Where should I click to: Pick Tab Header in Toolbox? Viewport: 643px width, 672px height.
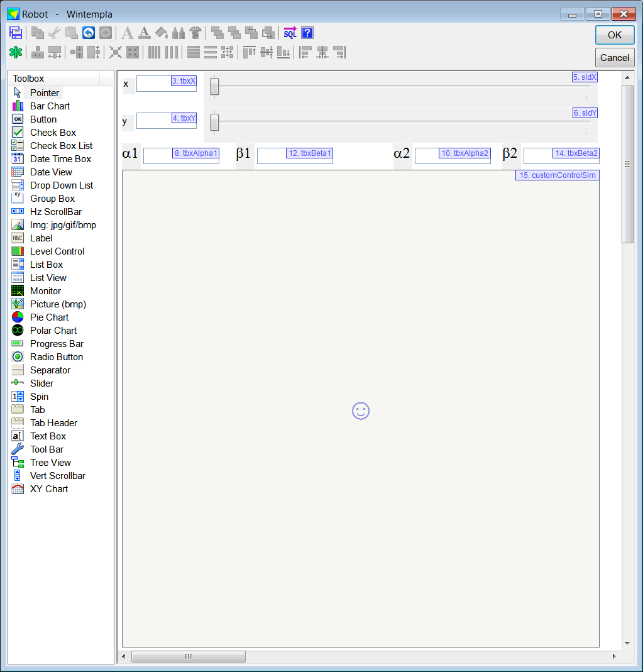45,422
